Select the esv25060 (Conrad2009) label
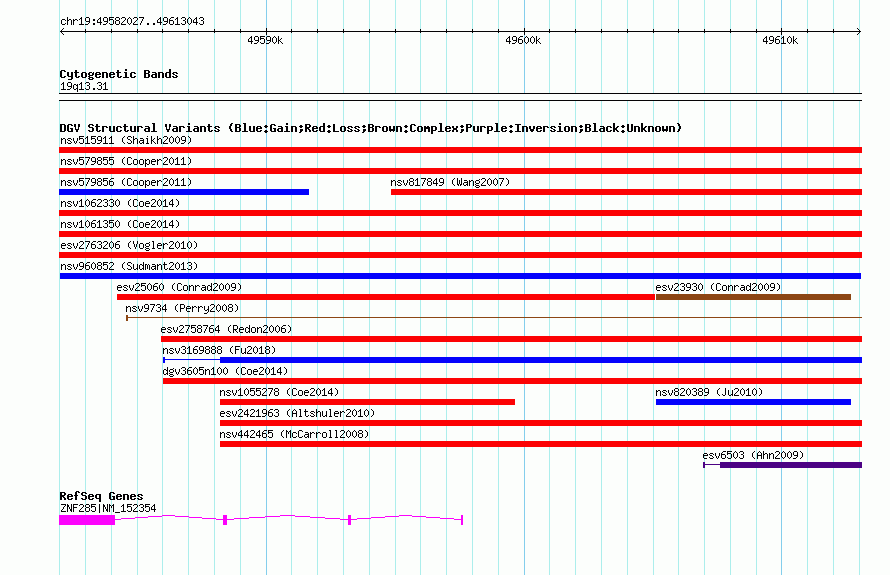The height and width of the screenshot is (575, 890). click(179, 287)
